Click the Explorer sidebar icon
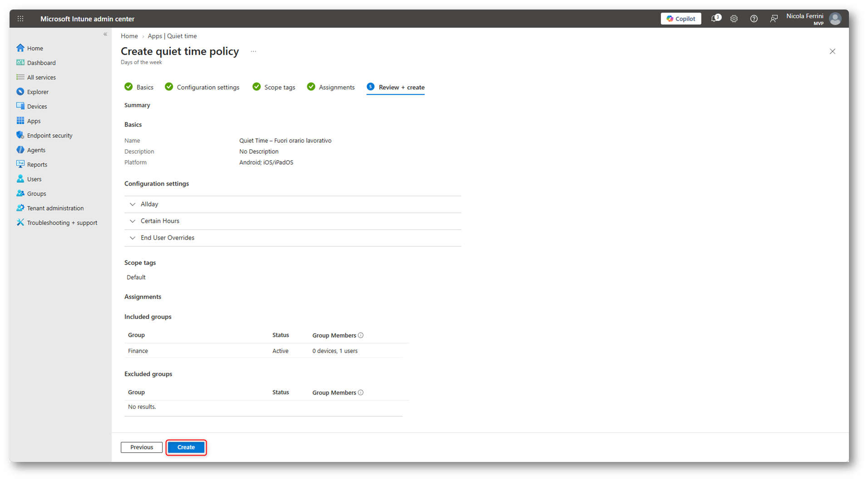Image resolution: width=868 pixels, height=481 pixels. (20, 91)
